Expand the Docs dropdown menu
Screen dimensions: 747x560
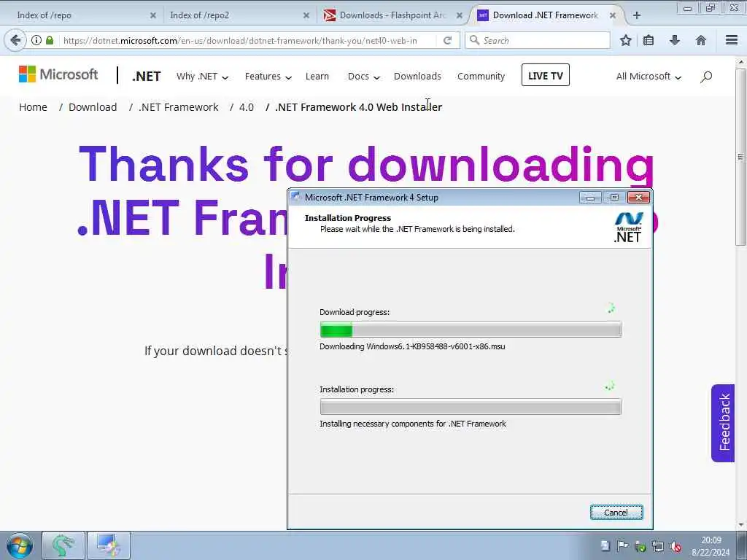[363, 76]
